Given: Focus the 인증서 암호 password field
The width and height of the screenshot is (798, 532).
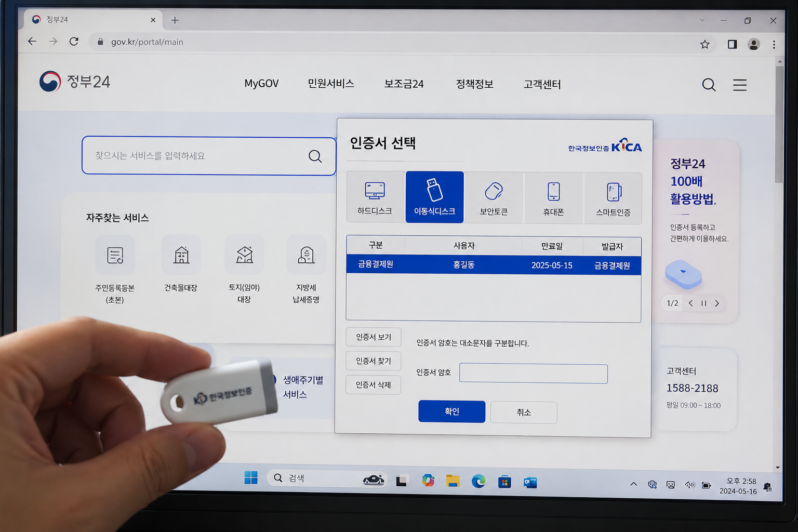Looking at the screenshot, I should 534,374.
